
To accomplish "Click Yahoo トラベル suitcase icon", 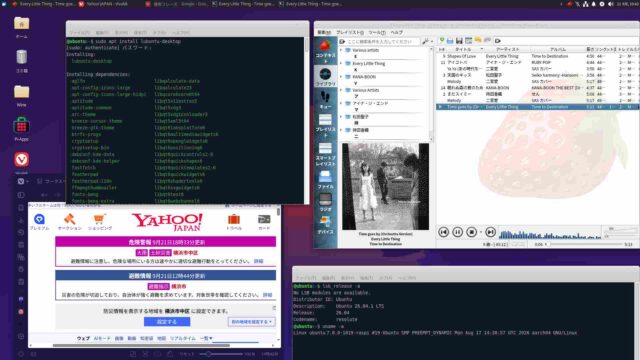I will [x=234, y=222].
